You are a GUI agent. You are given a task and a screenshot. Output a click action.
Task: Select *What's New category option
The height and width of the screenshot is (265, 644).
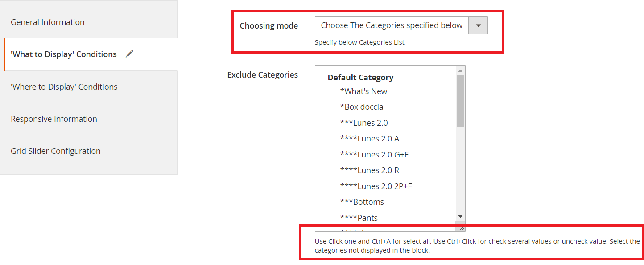(363, 91)
